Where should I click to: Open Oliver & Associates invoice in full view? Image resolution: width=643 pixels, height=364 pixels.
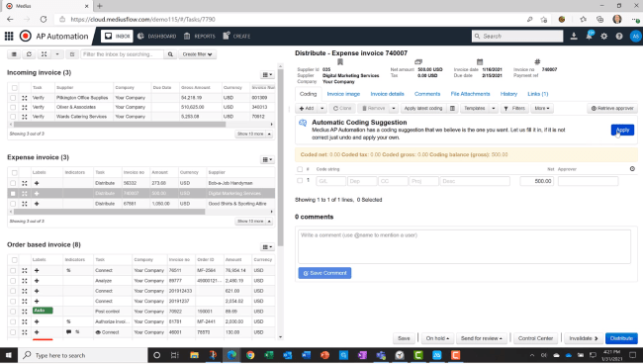pos(25,107)
